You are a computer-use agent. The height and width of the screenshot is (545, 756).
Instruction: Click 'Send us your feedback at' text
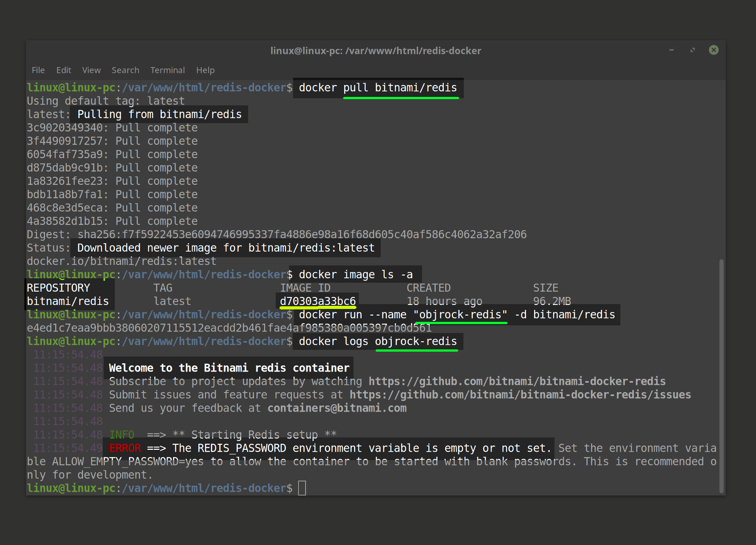tap(185, 408)
